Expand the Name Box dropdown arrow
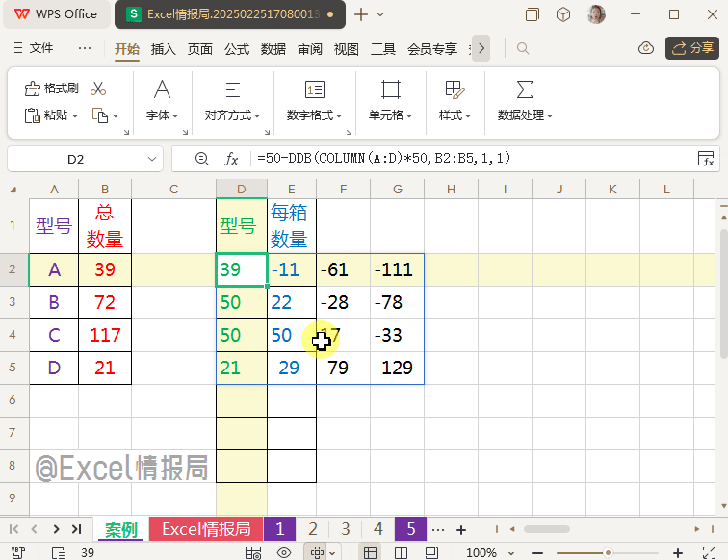Image resolution: width=728 pixels, height=560 pixels. pos(151,159)
